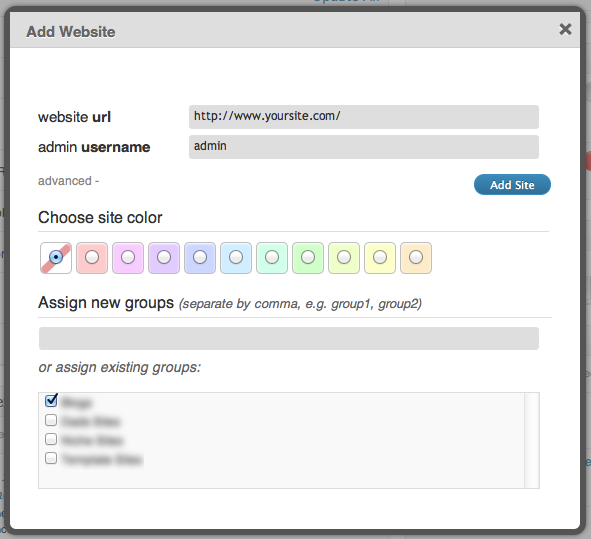Choose the peach orange site color

(416, 258)
